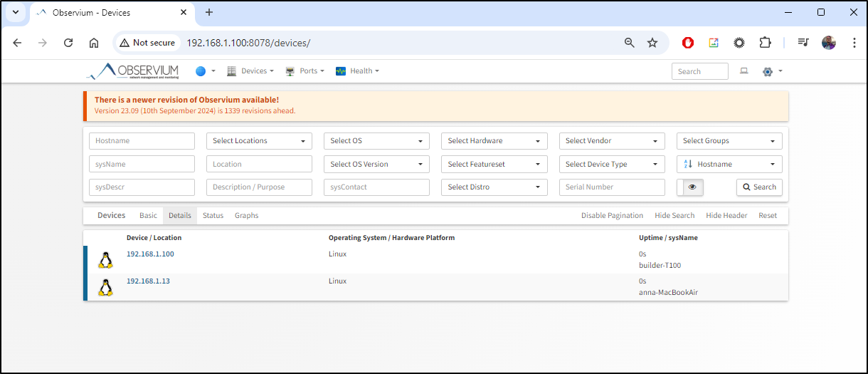
Task: Open the Select Hardware dropdown
Action: (x=494, y=141)
